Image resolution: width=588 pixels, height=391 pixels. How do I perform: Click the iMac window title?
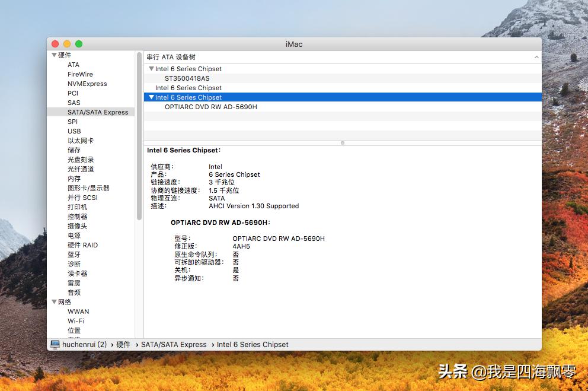[x=294, y=44]
